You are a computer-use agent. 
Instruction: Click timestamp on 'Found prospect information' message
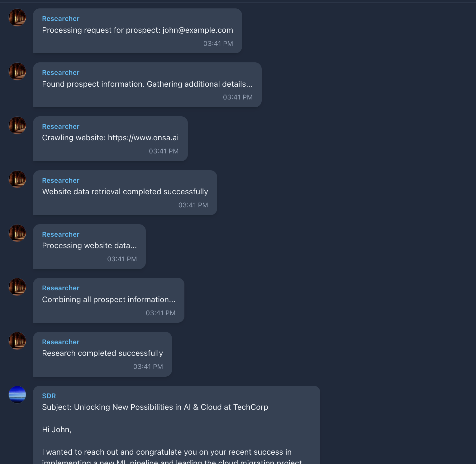tap(238, 97)
